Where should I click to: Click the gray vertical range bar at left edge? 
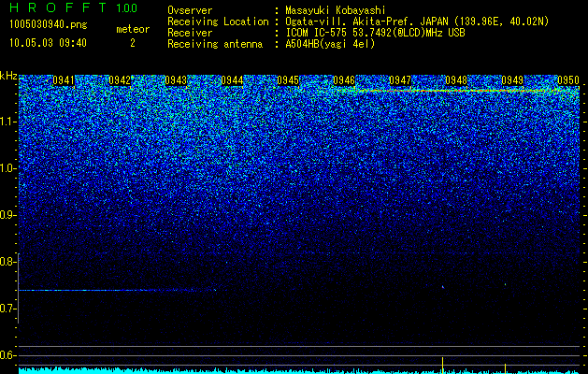[19, 288]
